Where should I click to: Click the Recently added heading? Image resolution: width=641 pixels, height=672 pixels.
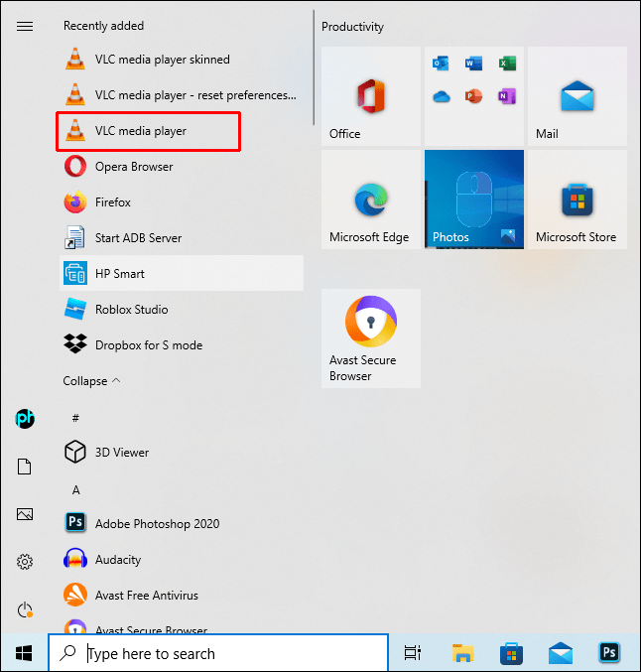pyautogui.click(x=103, y=26)
